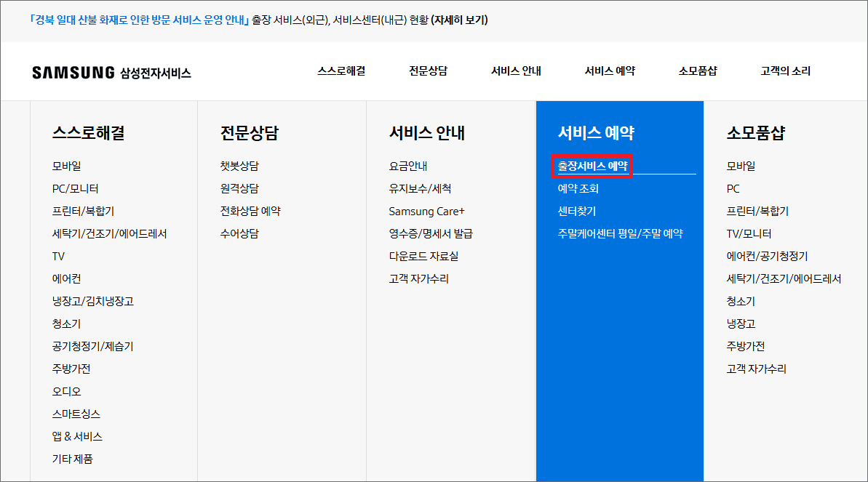Open the 앱 & 서비스 link

pyautogui.click(x=77, y=437)
